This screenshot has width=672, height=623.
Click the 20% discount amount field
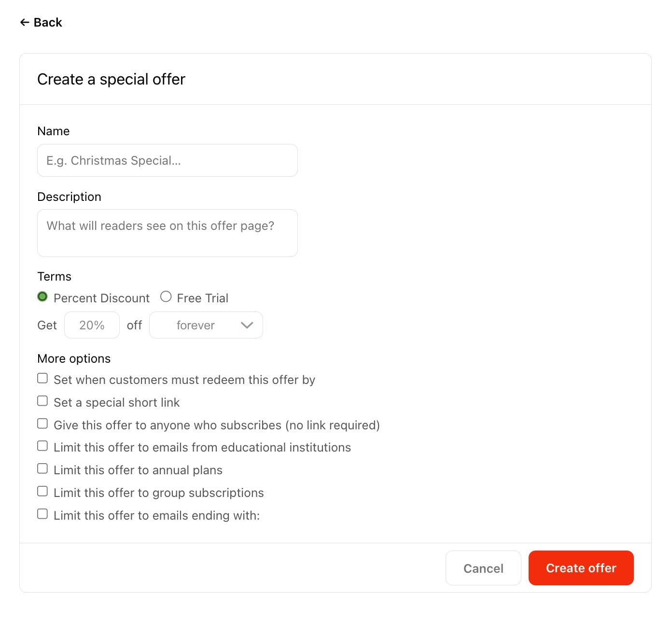[92, 325]
